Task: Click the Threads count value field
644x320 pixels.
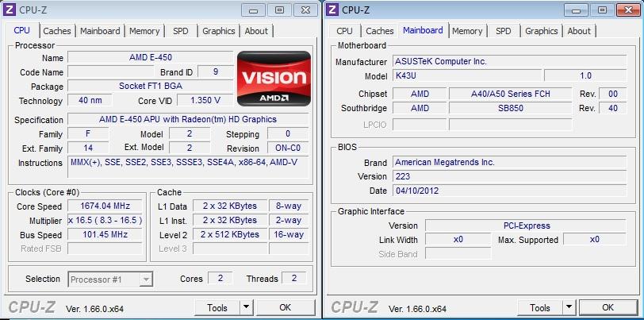Action: pyautogui.click(x=294, y=279)
